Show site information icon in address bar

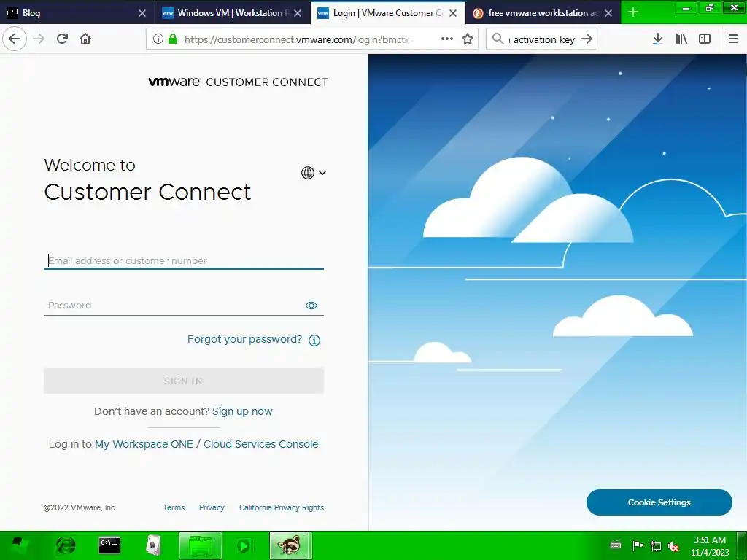[158, 39]
